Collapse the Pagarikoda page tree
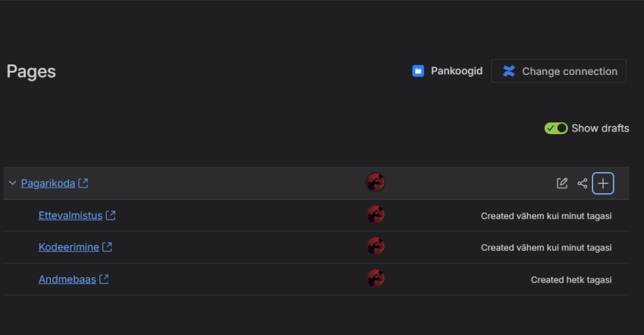Viewport: 644px width, 335px height. (x=13, y=183)
